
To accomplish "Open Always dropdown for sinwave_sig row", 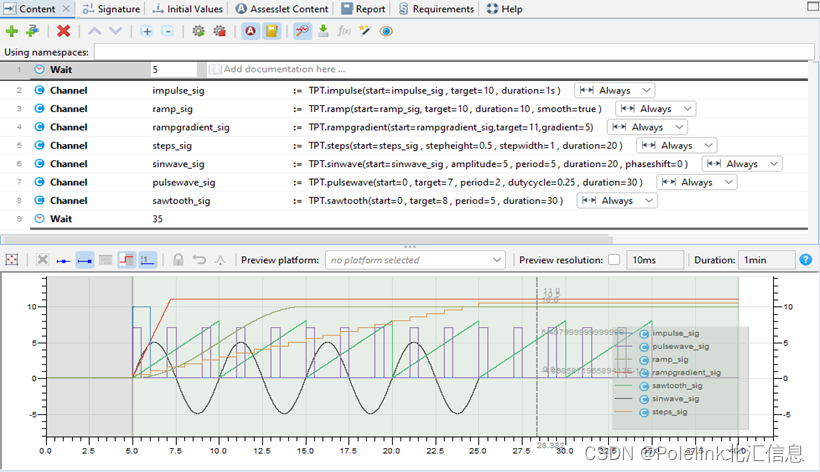I will (742, 164).
